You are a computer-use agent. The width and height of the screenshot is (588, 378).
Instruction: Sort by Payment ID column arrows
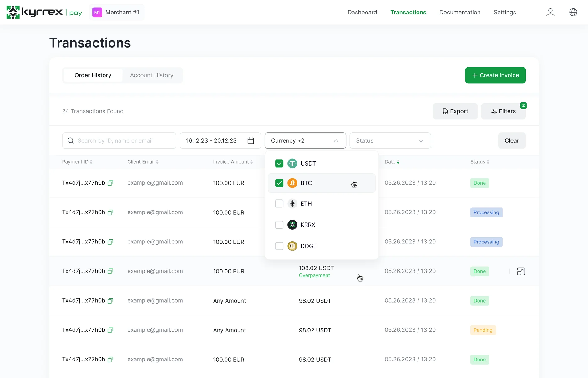point(91,162)
